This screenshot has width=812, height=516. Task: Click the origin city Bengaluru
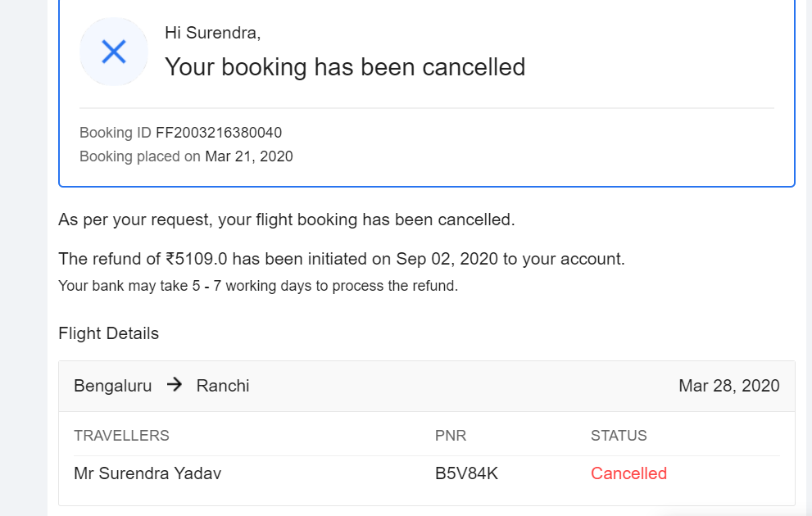point(113,386)
